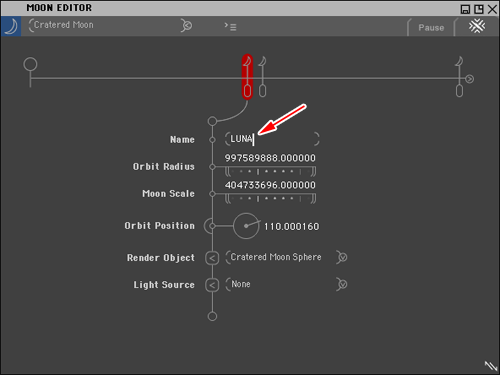Click the Orbit Position angle dial
This screenshot has width=500, height=375.
pos(246,226)
